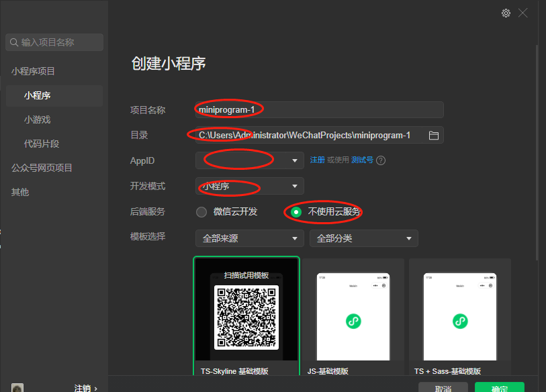Click the 测试号 link
546x392 pixels.
(362, 160)
